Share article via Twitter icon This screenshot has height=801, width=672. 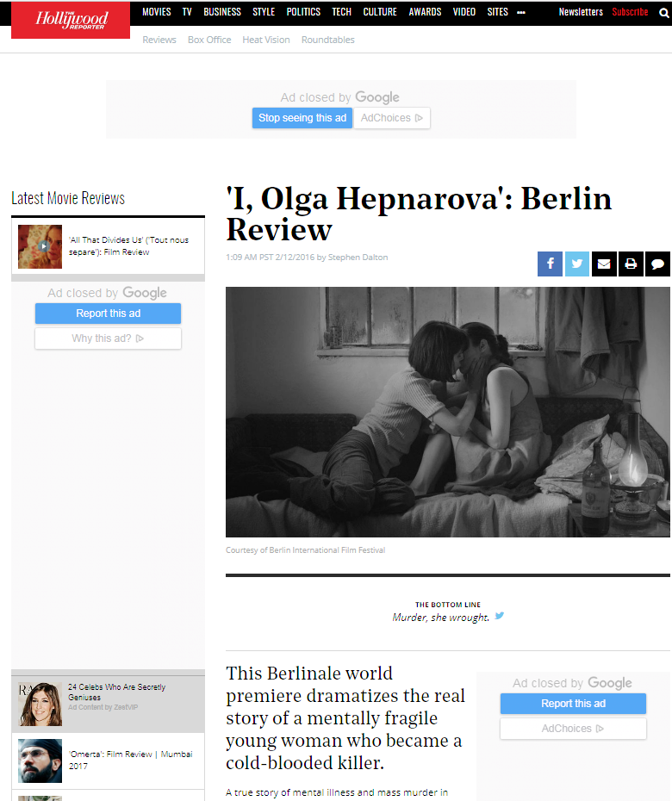pos(577,264)
